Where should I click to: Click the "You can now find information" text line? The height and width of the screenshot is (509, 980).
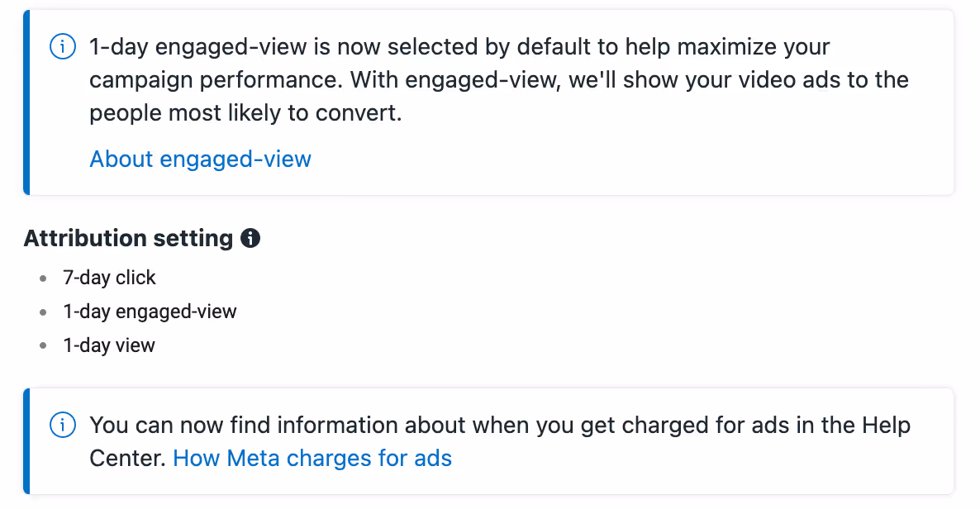coord(499,426)
